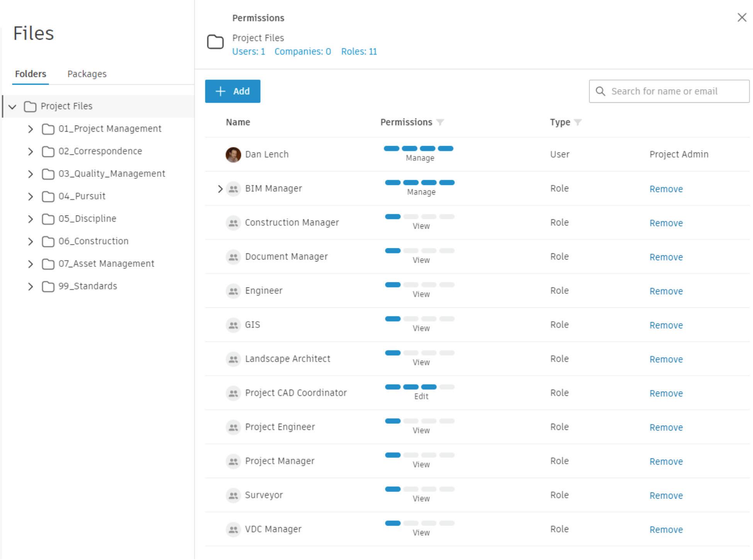The height and width of the screenshot is (560, 753).
Task: Click the Permissions column filter icon
Action: click(x=440, y=122)
